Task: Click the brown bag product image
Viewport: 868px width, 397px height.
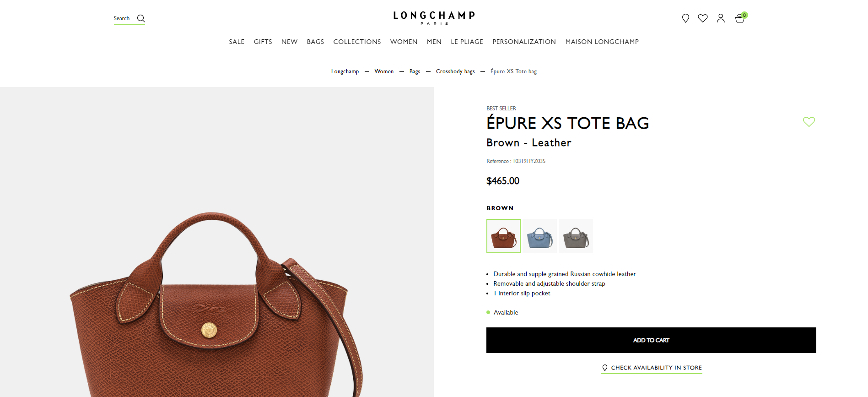Action: tap(217, 302)
